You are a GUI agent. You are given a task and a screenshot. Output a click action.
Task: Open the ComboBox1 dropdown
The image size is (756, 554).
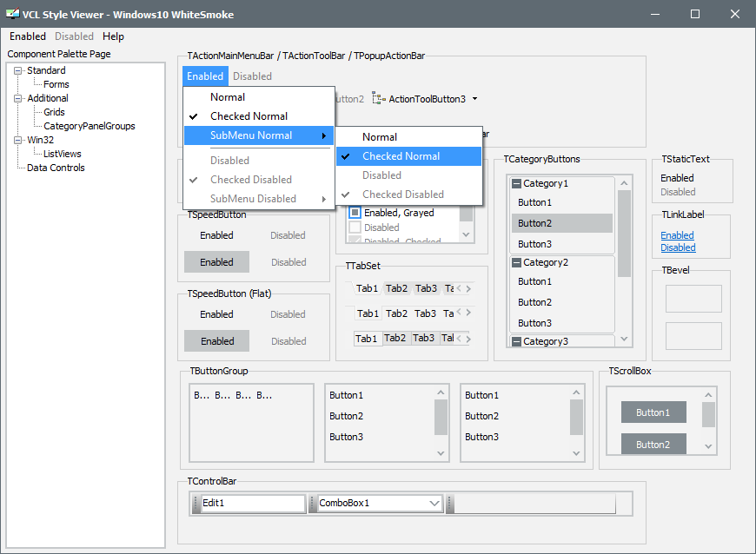tap(434, 504)
